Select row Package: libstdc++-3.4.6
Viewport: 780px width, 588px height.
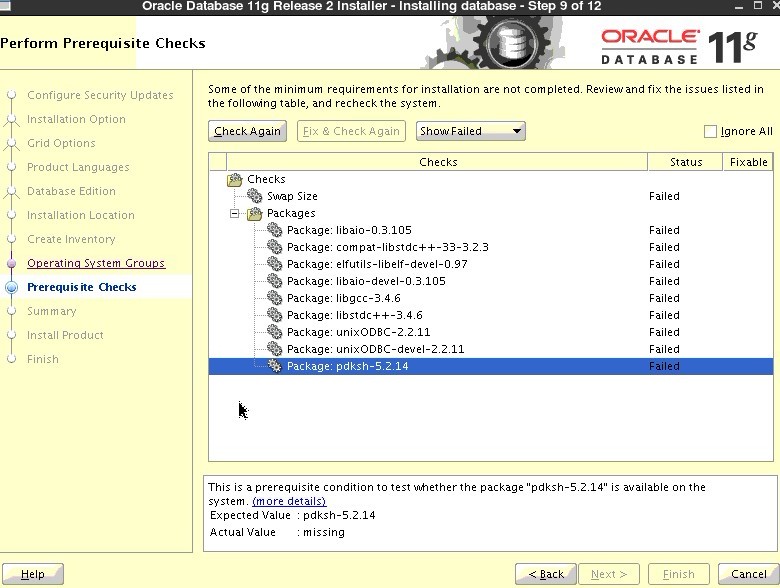pyautogui.click(x=490, y=315)
